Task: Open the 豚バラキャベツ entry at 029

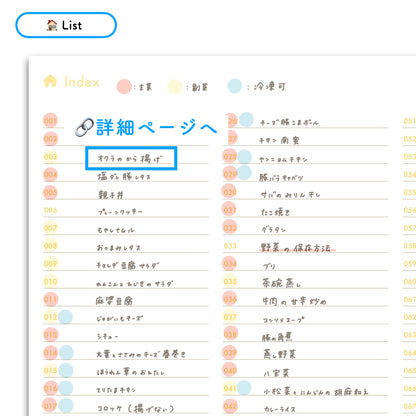Action: coord(281,177)
